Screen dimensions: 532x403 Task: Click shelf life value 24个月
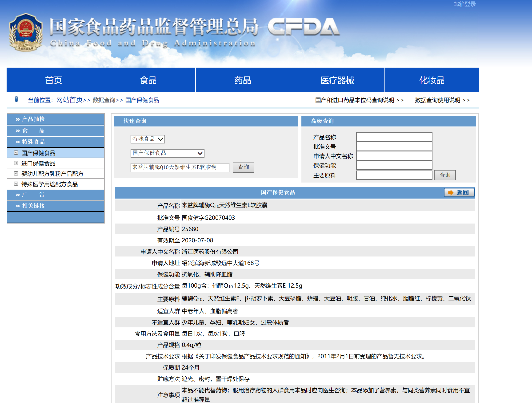click(191, 368)
